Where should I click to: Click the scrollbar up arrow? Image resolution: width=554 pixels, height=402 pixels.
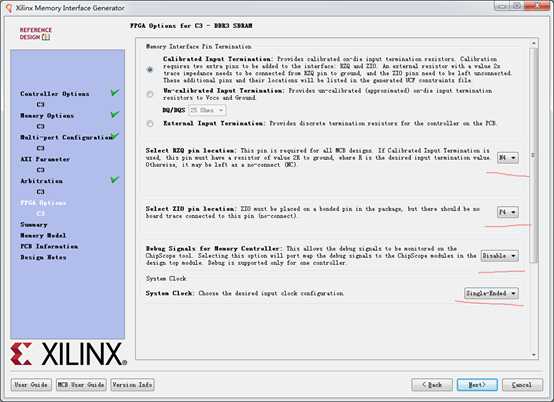pyautogui.click(x=534, y=43)
